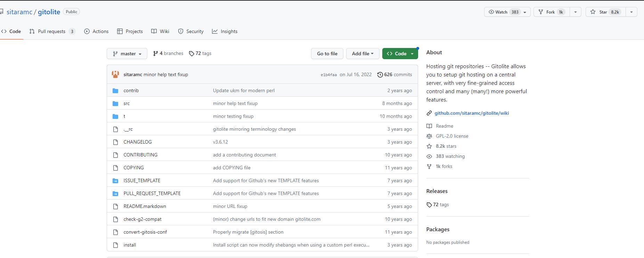This screenshot has width=644, height=258.
Task: Open the github.com/sitaramc/gitolite/wiki link
Action: pyautogui.click(x=472, y=113)
